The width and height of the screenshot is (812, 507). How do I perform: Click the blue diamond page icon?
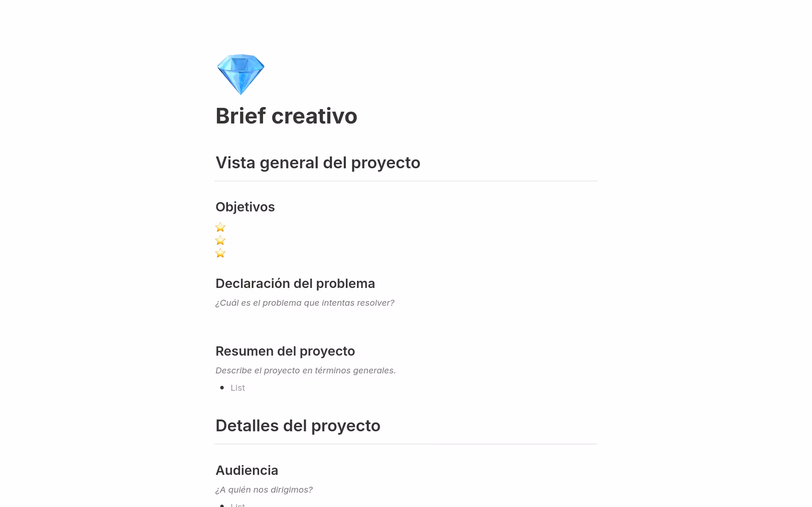241,74
